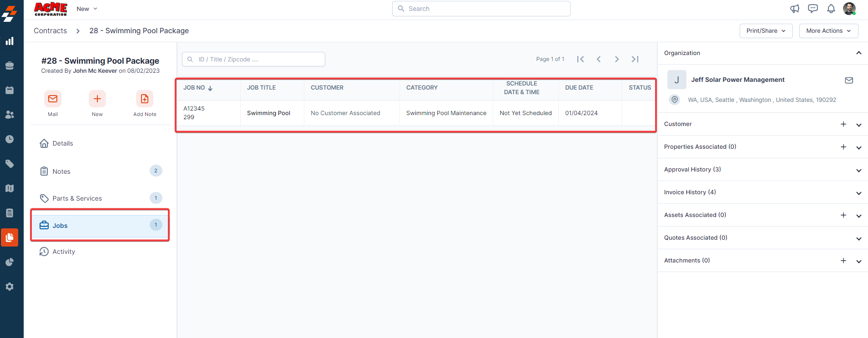Click the email envelope beside Jeff Solar Power Management

pyautogui.click(x=848, y=80)
